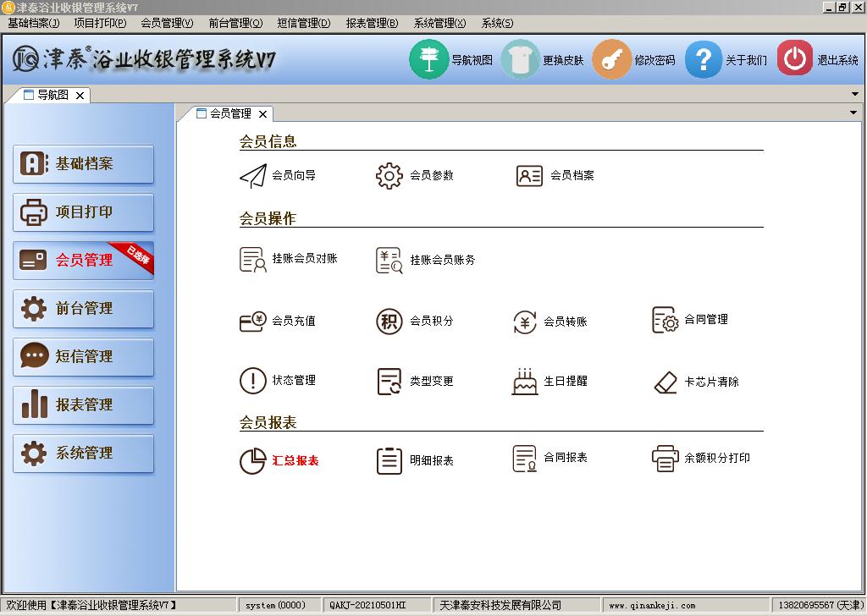Expand the outer tab list dropdown arrow
This screenshot has width=867, height=616.
point(854,94)
